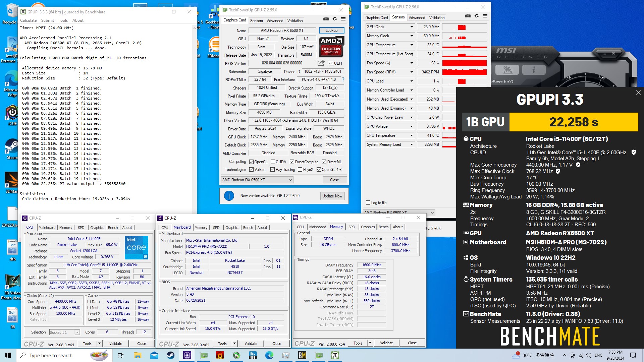644x362 pixels.
Task: Open the notification center icon
Action: pyautogui.click(x=633, y=355)
